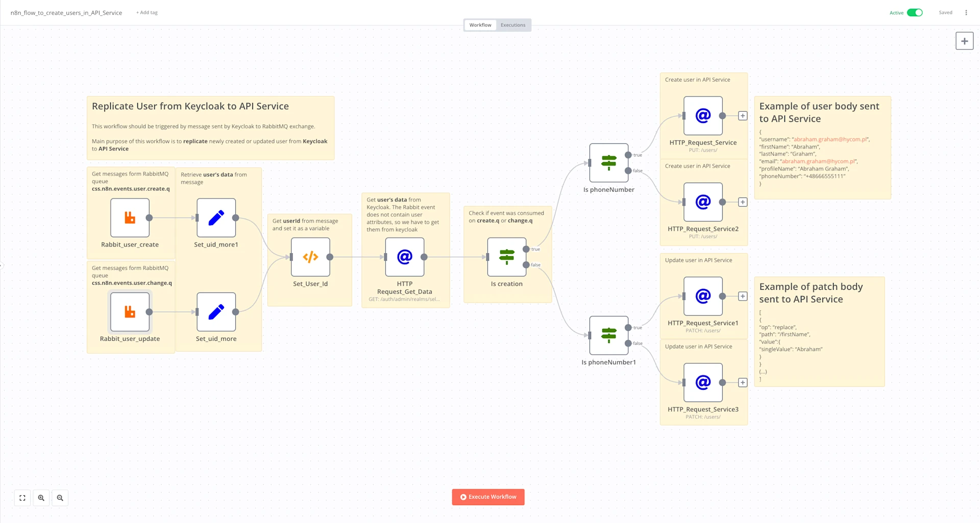Image resolution: width=980 pixels, height=523 pixels.
Task: Open the Rabbit_user_create RabbitMQ trigger node
Action: tap(130, 217)
